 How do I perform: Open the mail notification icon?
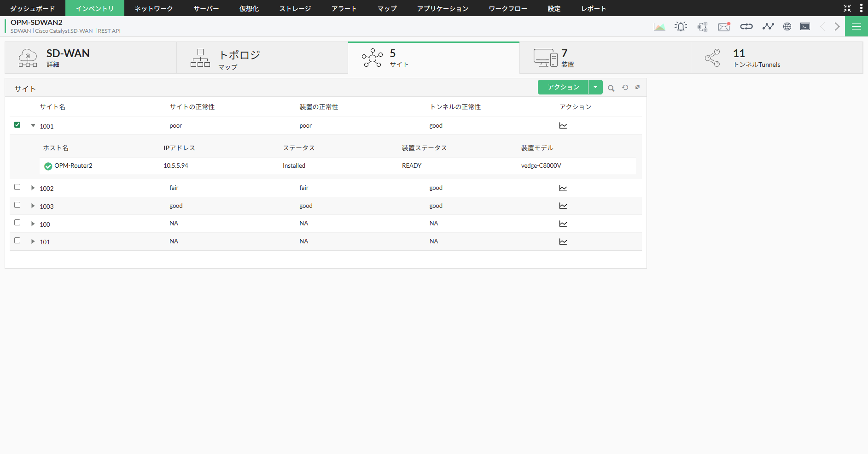click(x=724, y=27)
